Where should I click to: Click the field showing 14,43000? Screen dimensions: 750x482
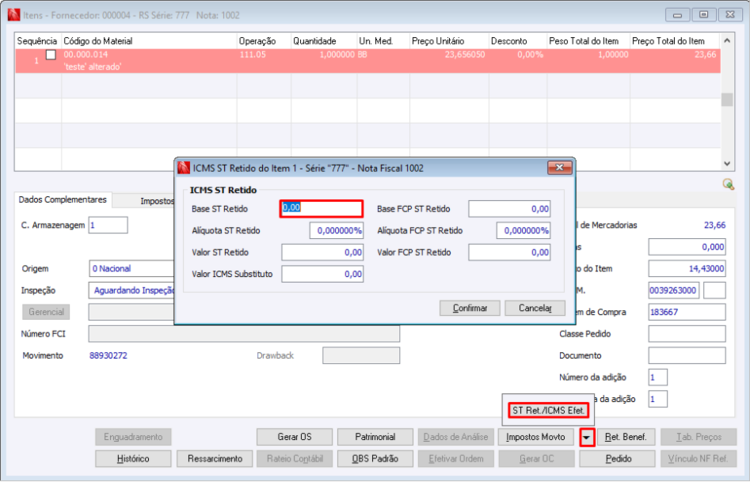coord(687,268)
